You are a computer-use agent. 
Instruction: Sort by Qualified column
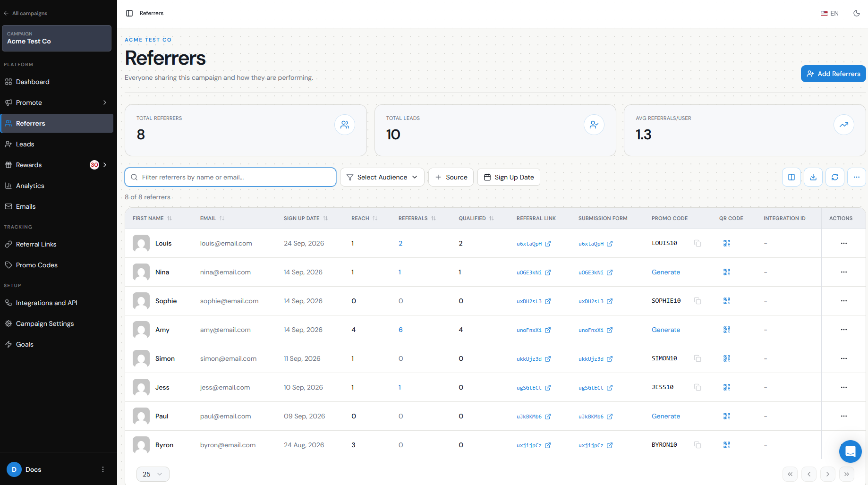[476, 218]
